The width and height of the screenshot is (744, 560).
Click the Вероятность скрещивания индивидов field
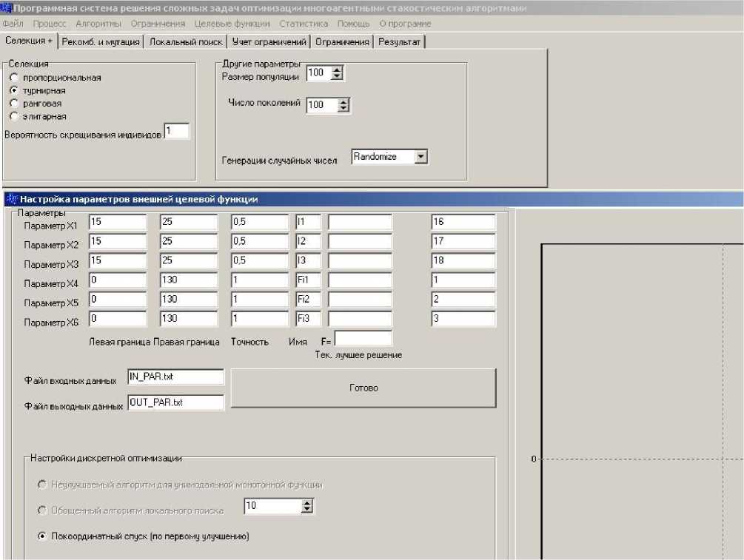177,131
